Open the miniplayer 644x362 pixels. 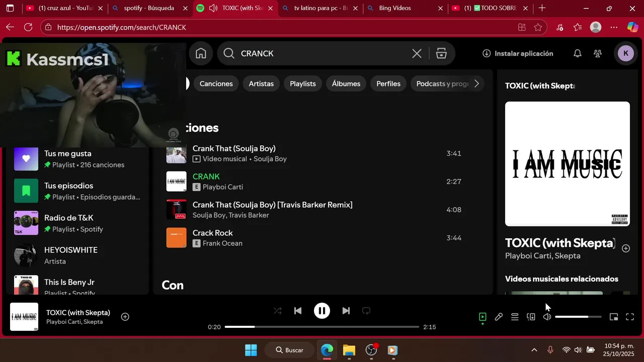(614, 317)
